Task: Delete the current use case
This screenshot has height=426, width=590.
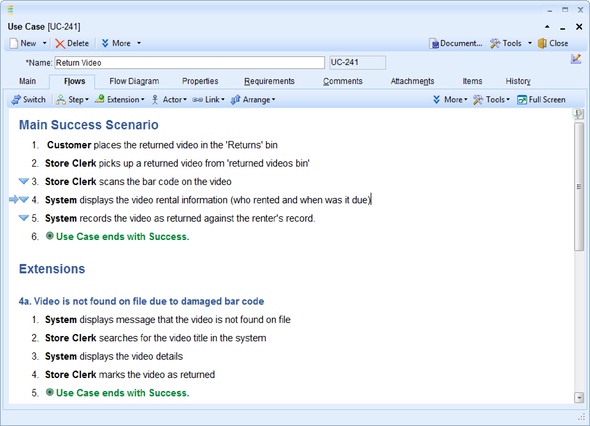Action: click(x=72, y=43)
